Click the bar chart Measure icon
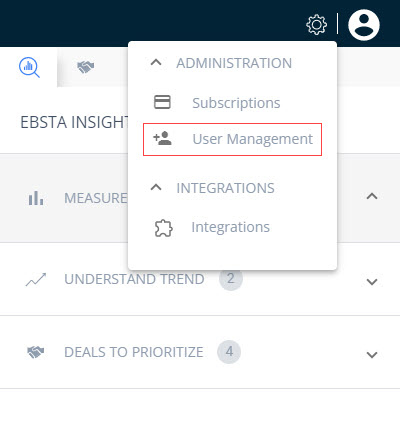Screen dimensions: 400x432 [x=36, y=198]
